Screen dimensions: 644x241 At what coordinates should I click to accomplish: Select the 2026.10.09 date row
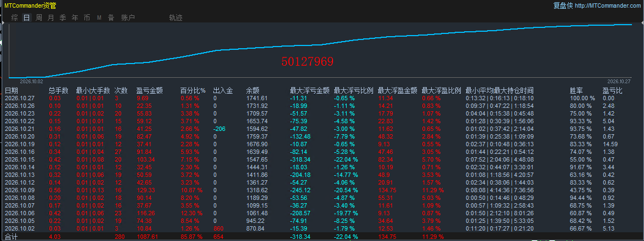click(x=322, y=190)
